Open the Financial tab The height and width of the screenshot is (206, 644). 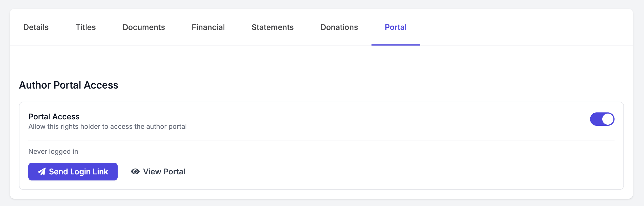[208, 27]
